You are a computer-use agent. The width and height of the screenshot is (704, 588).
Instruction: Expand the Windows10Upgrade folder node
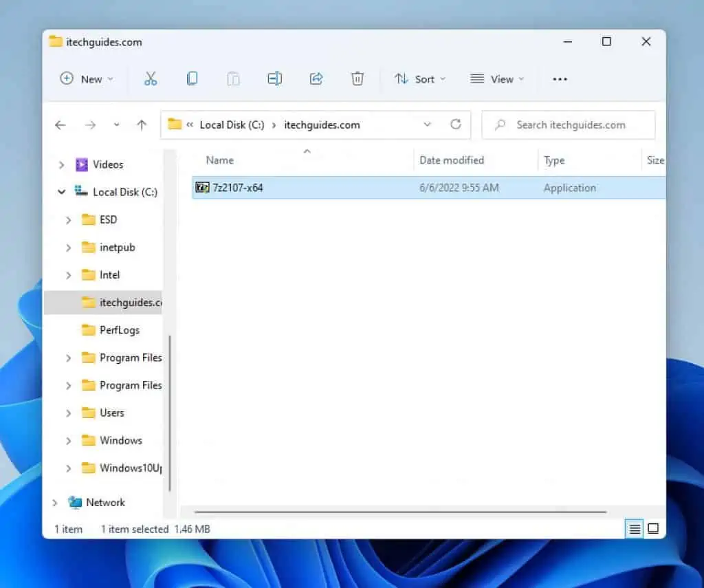pos(68,468)
